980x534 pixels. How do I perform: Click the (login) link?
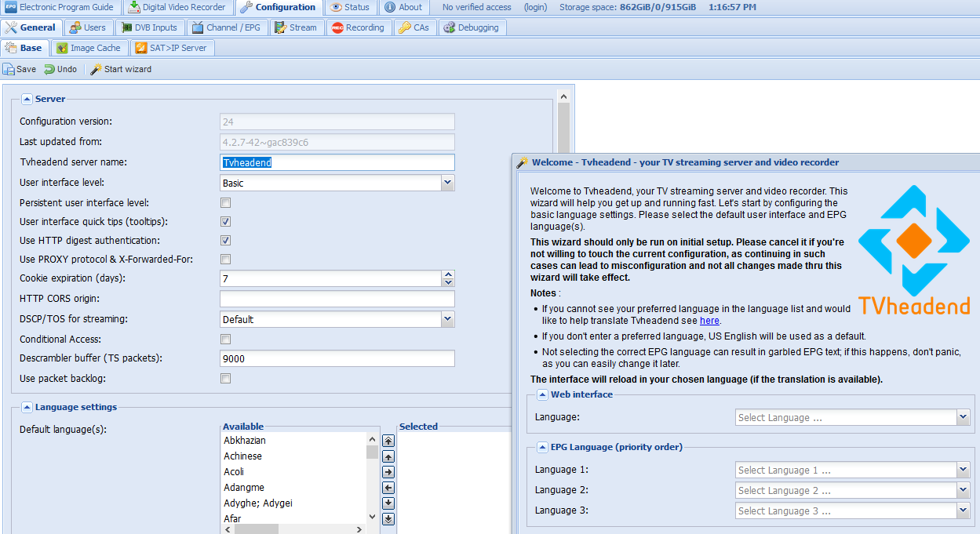click(x=536, y=7)
